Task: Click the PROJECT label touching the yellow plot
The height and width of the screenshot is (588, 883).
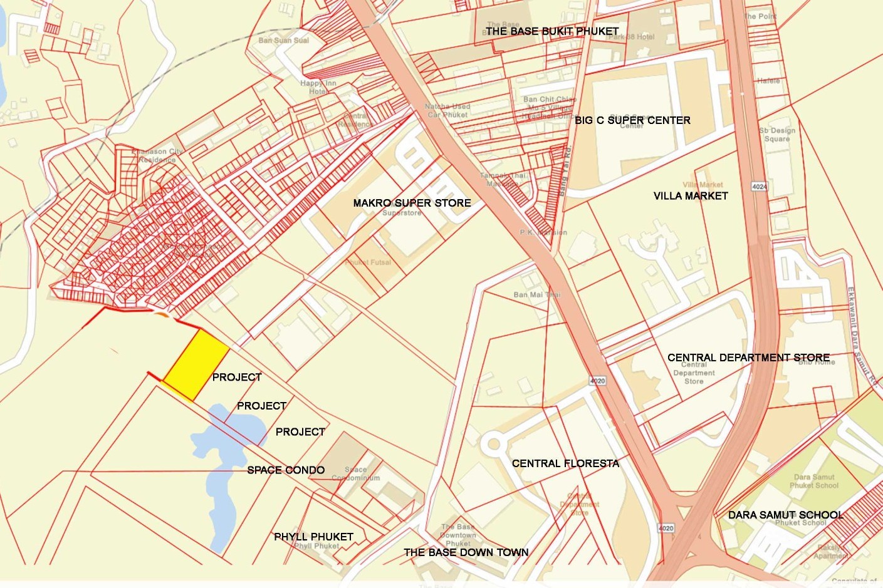Action: click(x=237, y=377)
